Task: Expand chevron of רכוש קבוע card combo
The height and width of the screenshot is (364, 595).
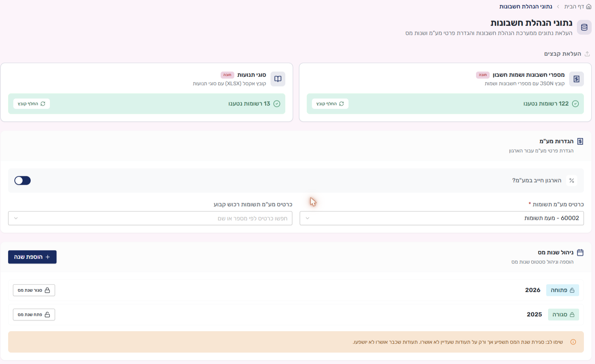Action: pyautogui.click(x=16, y=218)
